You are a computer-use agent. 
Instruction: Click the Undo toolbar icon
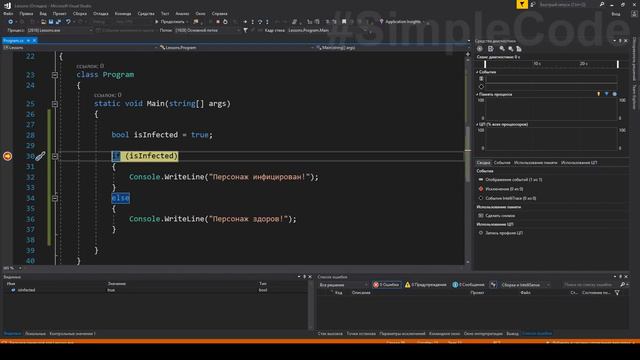pyautogui.click(x=68, y=22)
